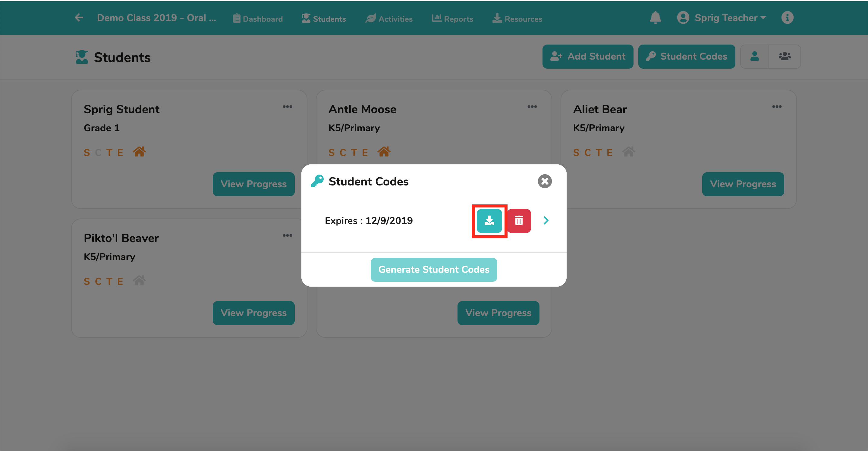Open options menu for Aliet Bear

776,107
